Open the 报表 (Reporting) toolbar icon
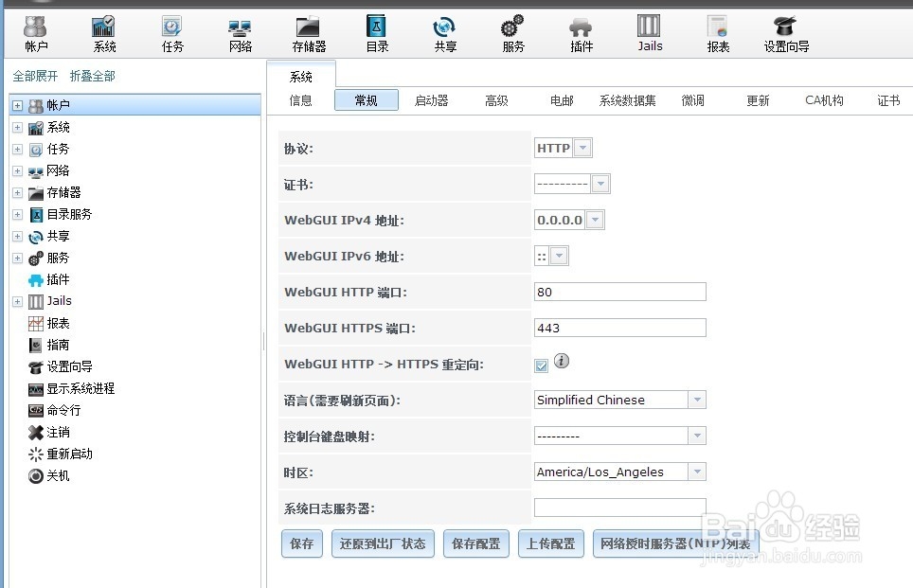The height and width of the screenshot is (588, 913). pos(717,34)
